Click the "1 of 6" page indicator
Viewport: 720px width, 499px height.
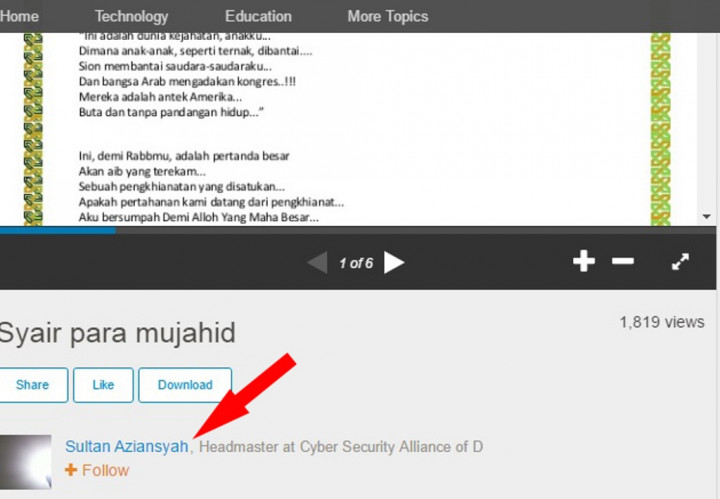coord(355,263)
